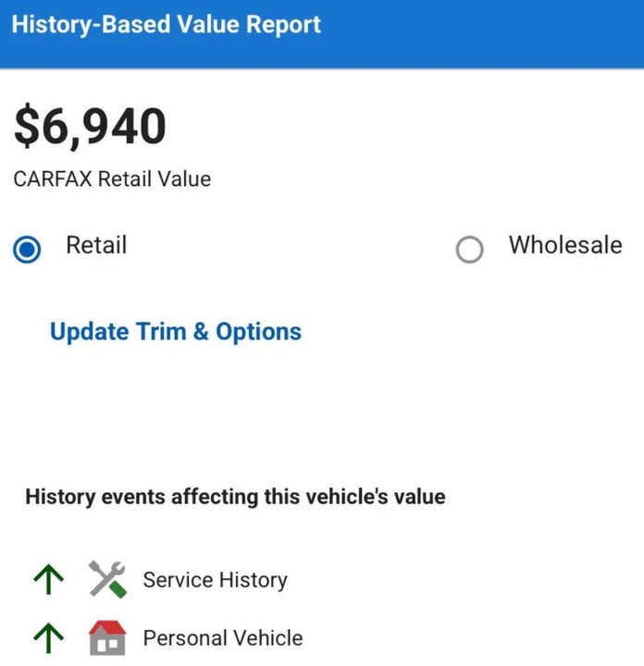Click the Personal Vehicle house icon
This screenshot has width=644, height=666.
tap(107, 638)
